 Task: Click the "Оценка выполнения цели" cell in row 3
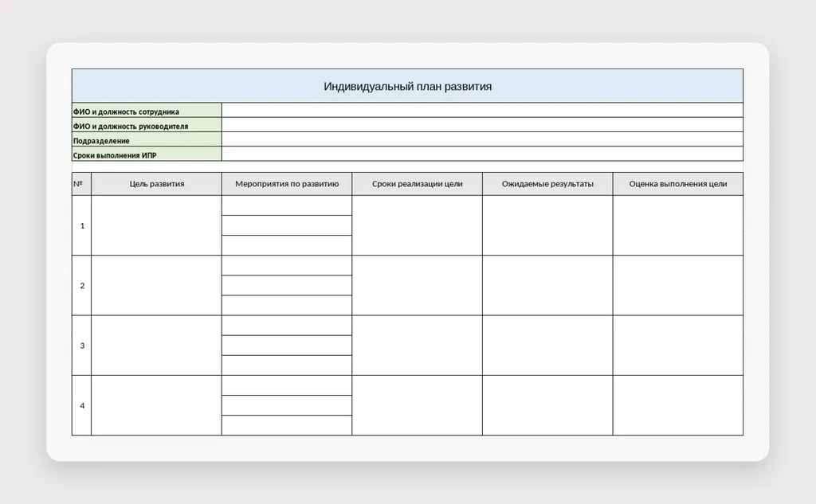(678, 346)
